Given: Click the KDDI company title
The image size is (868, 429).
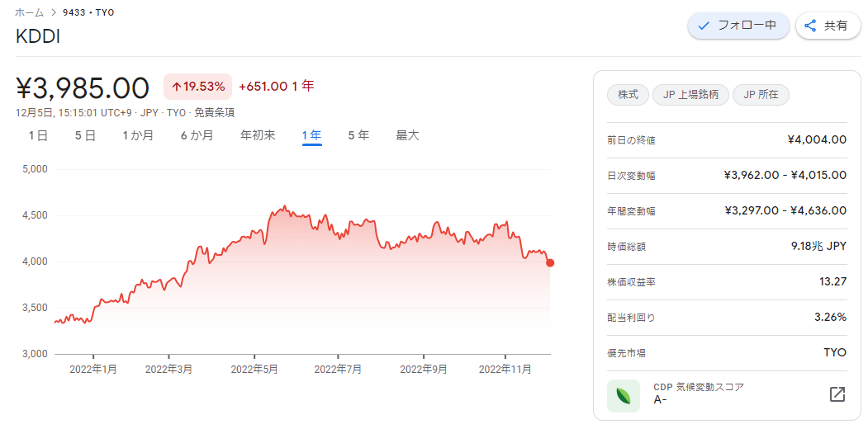Looking at the screenshot, I should [38, 36].
